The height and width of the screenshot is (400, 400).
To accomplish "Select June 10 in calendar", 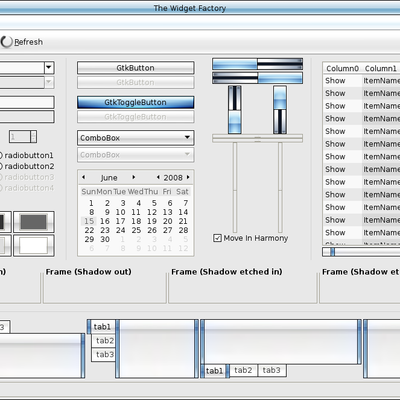I will (120, 212).
